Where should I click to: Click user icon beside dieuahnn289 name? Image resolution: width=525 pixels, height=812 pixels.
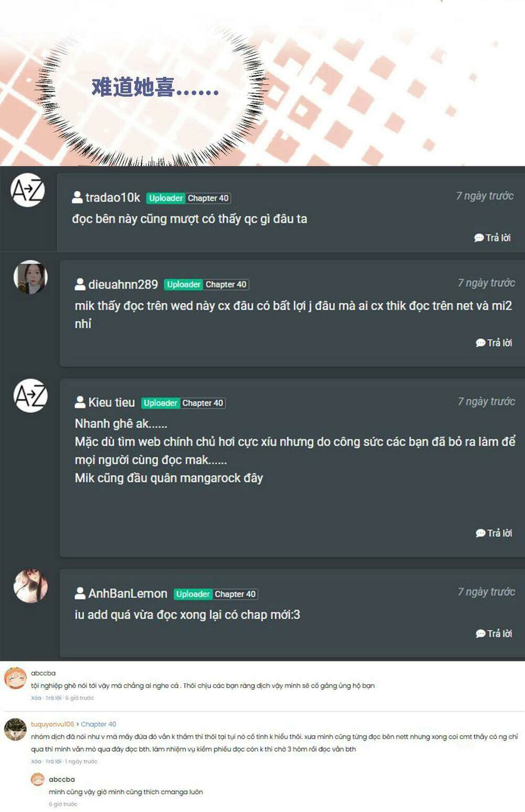80,284
